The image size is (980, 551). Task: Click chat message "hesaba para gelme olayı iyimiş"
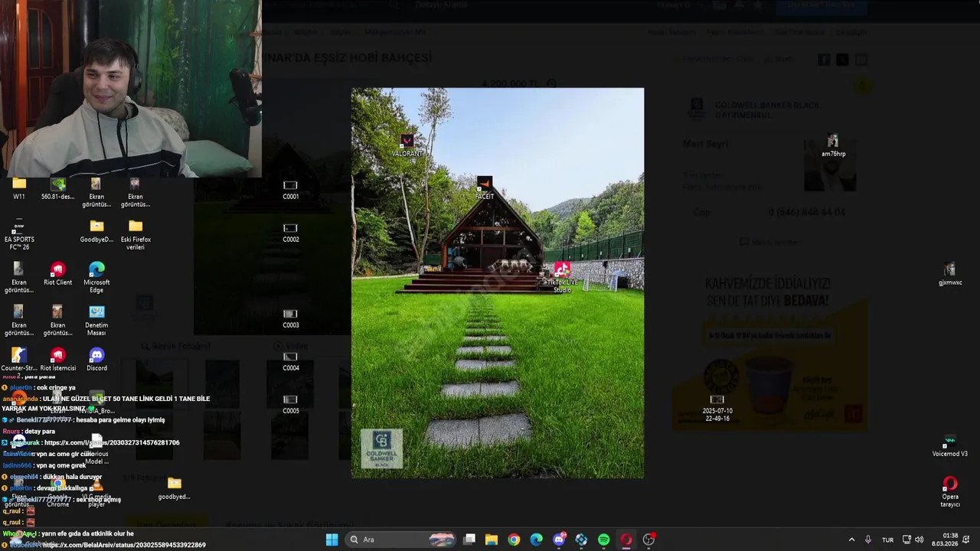tap(119, 420)
